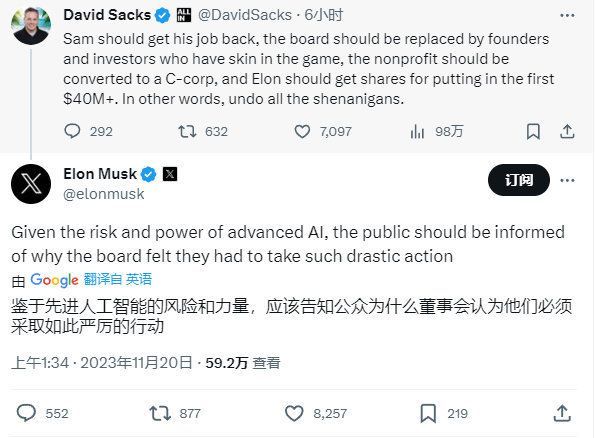595x438 pixels.
Task: Reply to Elon Musk's tweet
Action: 26,413
